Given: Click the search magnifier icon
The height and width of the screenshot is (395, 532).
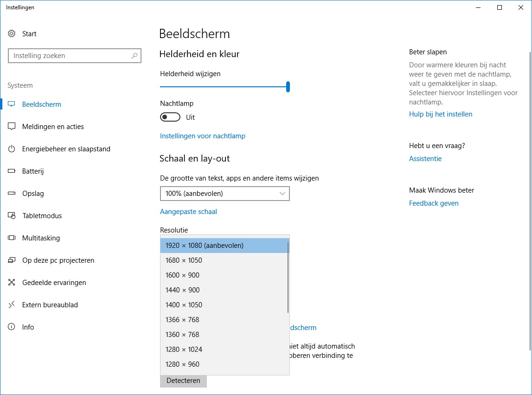Looking at the screenshot, I should click(135, 56).
